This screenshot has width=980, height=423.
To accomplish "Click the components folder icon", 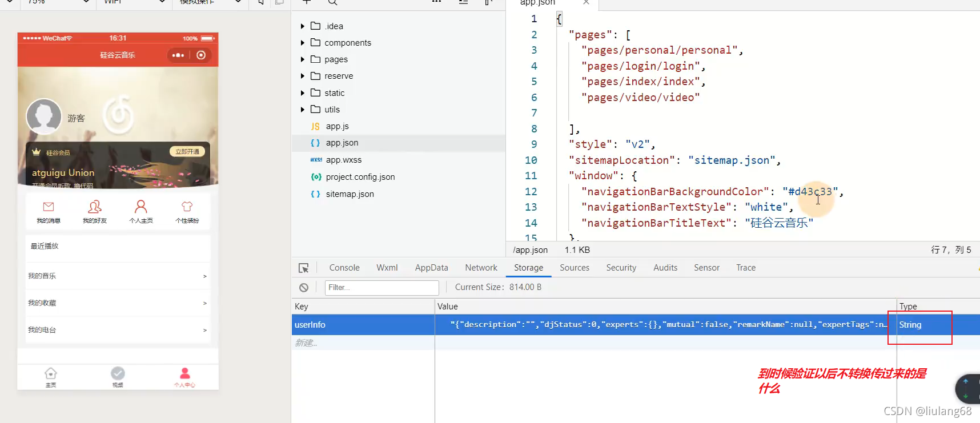I will tap(315, 42).
